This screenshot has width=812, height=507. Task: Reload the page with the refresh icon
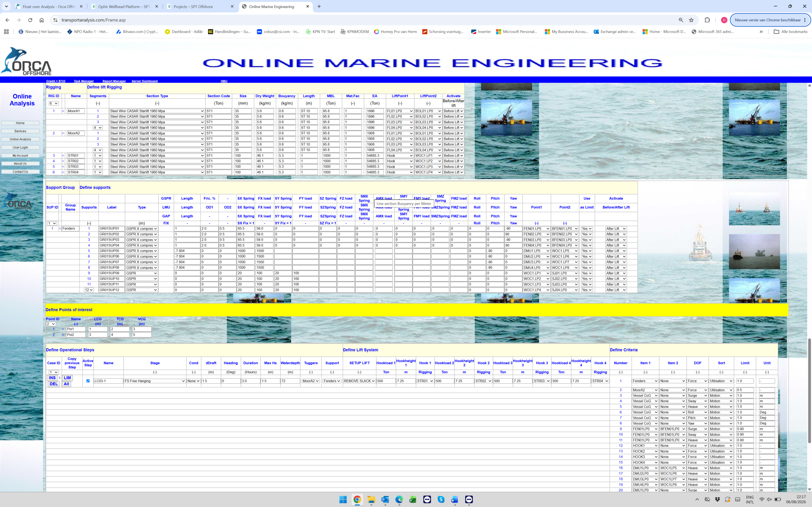(30, 20)
